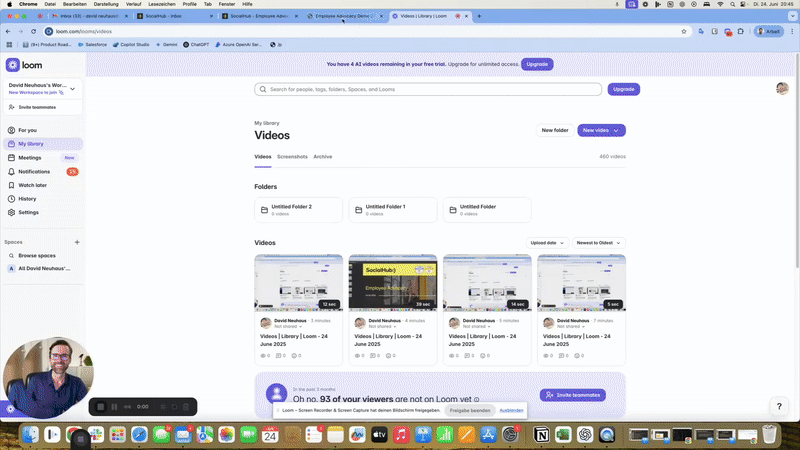The width and height of the screenshot is (800, 450).
Task: Delete recording using trash icon on recorder
Action: coord(186,407)
